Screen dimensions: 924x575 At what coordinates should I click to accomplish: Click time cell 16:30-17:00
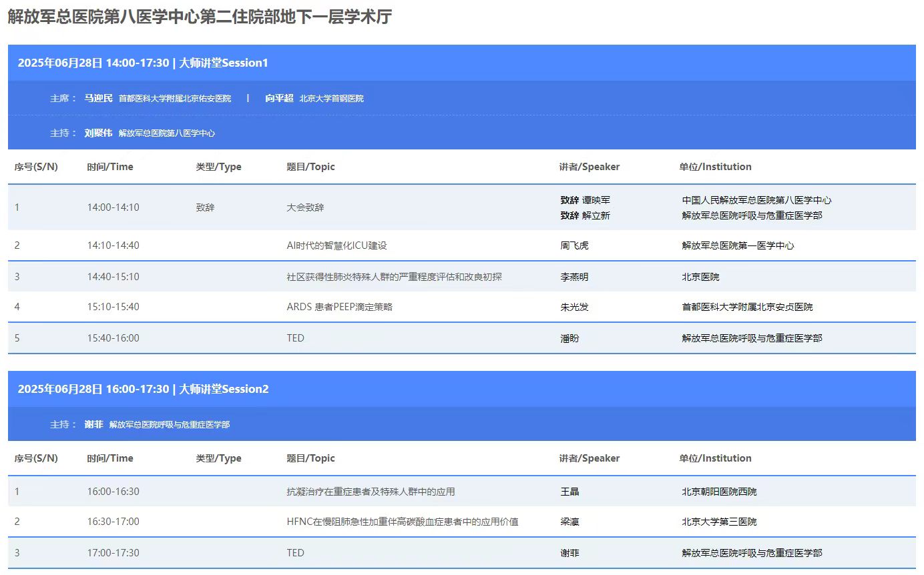(x=113, y=522)
